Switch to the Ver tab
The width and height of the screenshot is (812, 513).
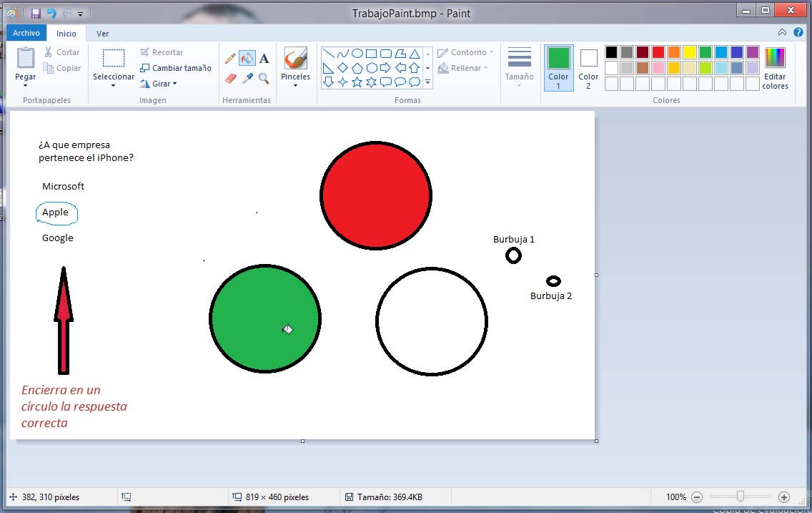coord(103,33)
